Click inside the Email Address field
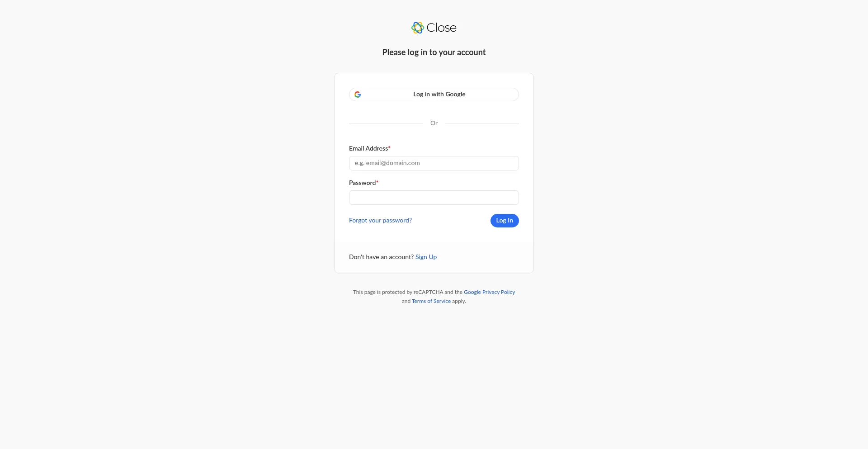This screenshot has height=449, width=868. click(x=434, y=163)
